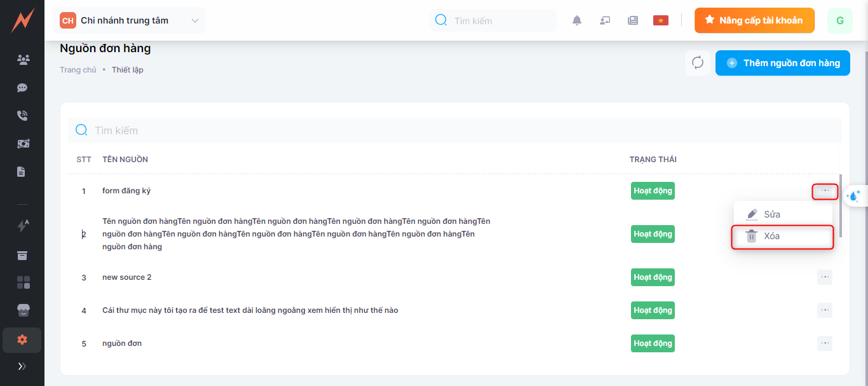Open the chat messages sidebar icon
Image resolution: width=868 pixels, height=386 pixels.
pyautogui.click(x=23, y=88)
